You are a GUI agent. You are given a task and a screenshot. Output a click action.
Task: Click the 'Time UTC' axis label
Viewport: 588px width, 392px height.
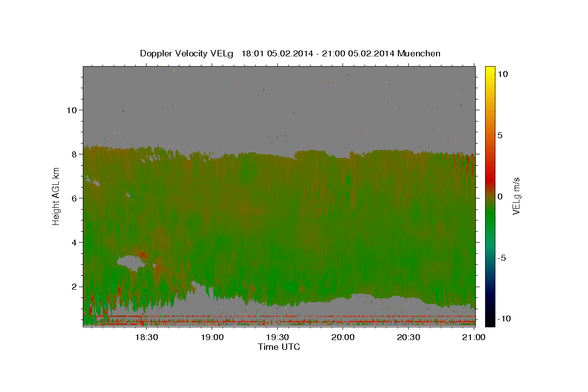pos(279,347)
